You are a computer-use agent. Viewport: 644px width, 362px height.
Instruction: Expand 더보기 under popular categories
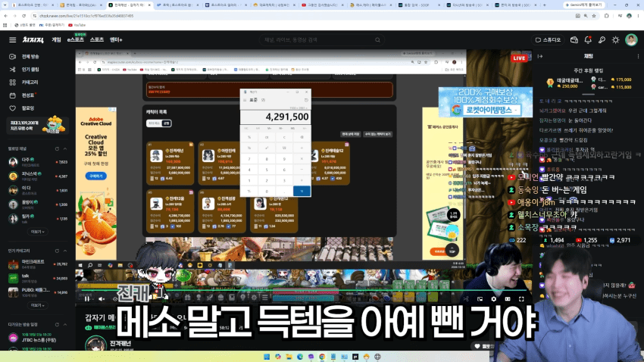tap(37, 305)
